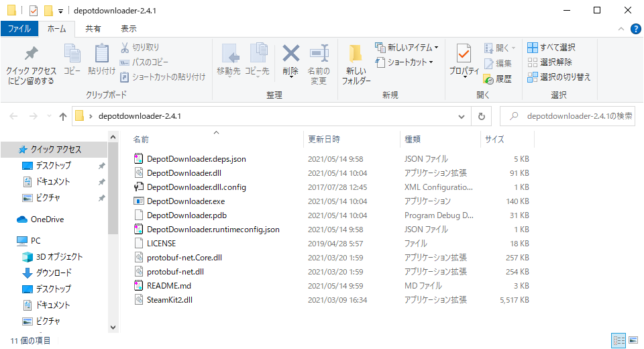Click Cut (切り取り) scissors button

pos(140,47)
